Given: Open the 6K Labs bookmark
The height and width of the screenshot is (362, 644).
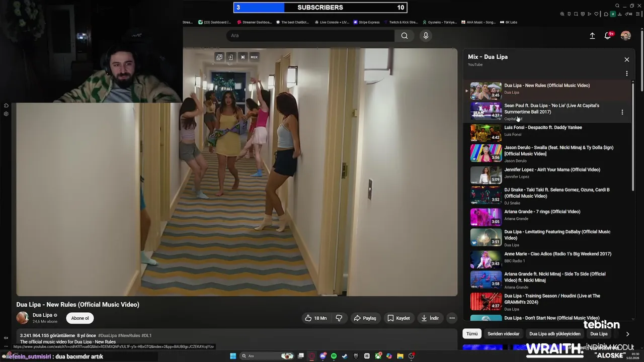Looking at the screenshot, I should [x=508, y=22].
